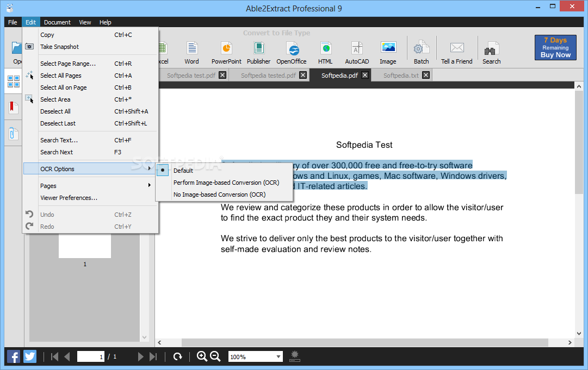The image size is (588, 370).
Task: Open the attachments paperclip panel
Action: pos(13,133)
